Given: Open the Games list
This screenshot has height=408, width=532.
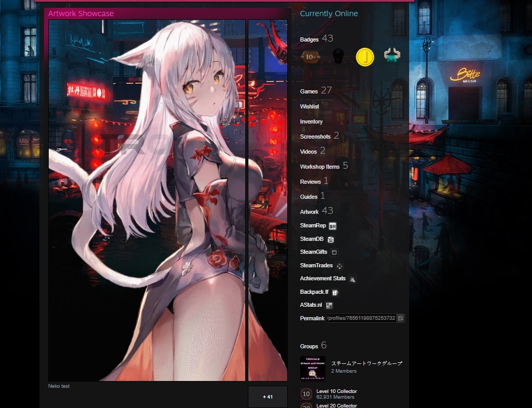Looking at the screenshot, I should pos(309,91).
